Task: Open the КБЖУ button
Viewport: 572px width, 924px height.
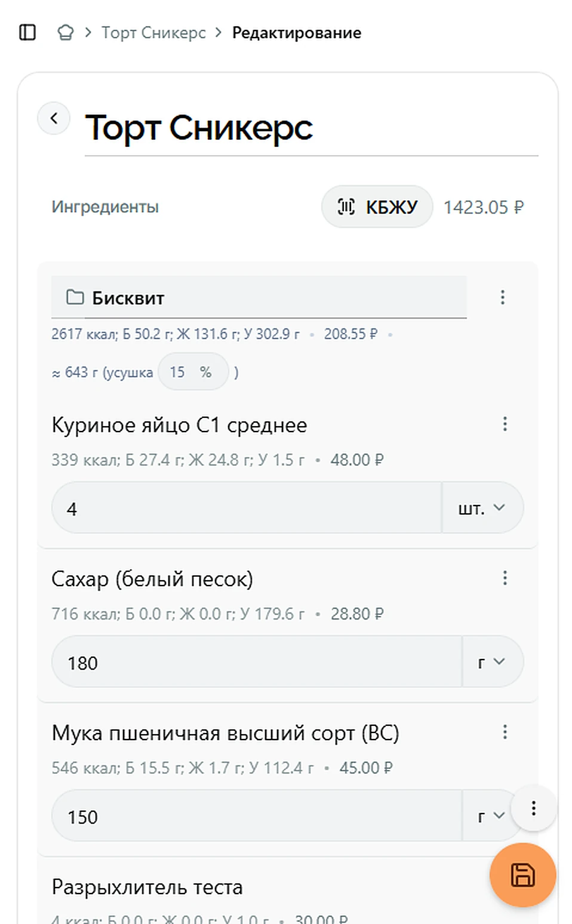Action: (377, 207)
